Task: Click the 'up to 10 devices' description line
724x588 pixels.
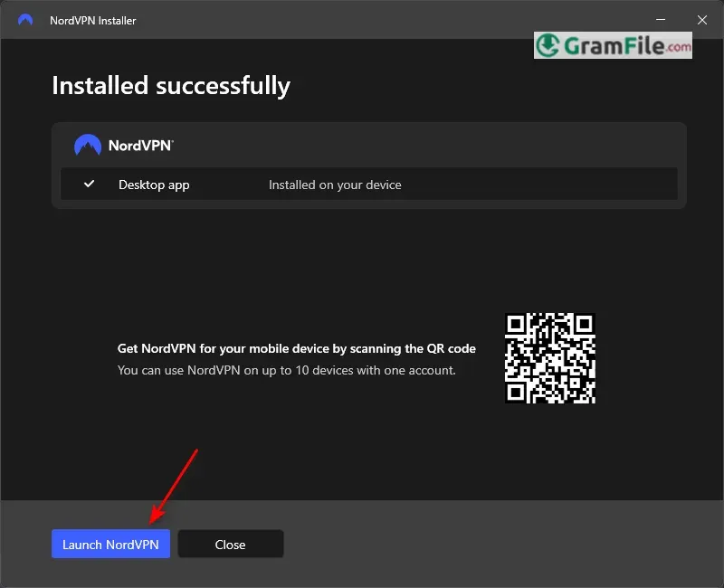Action: (x=286, y=370)
